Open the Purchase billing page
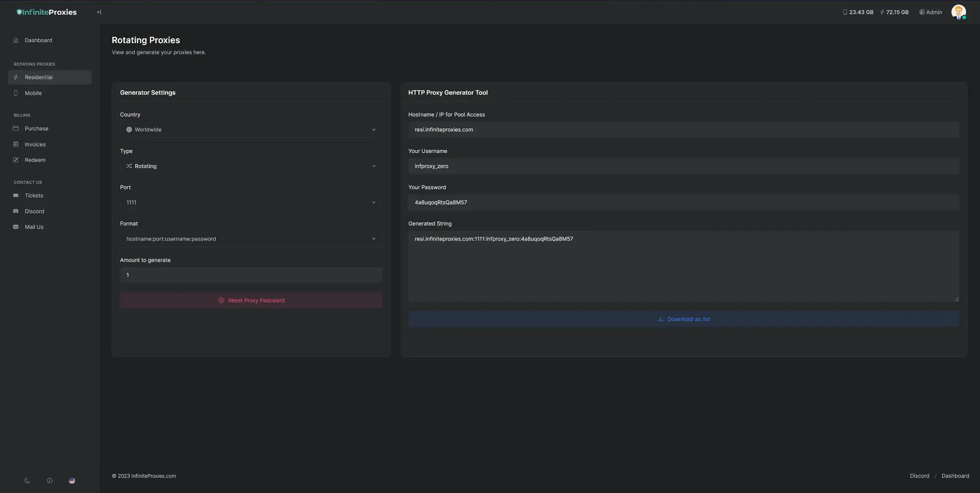 coord(36,128)
